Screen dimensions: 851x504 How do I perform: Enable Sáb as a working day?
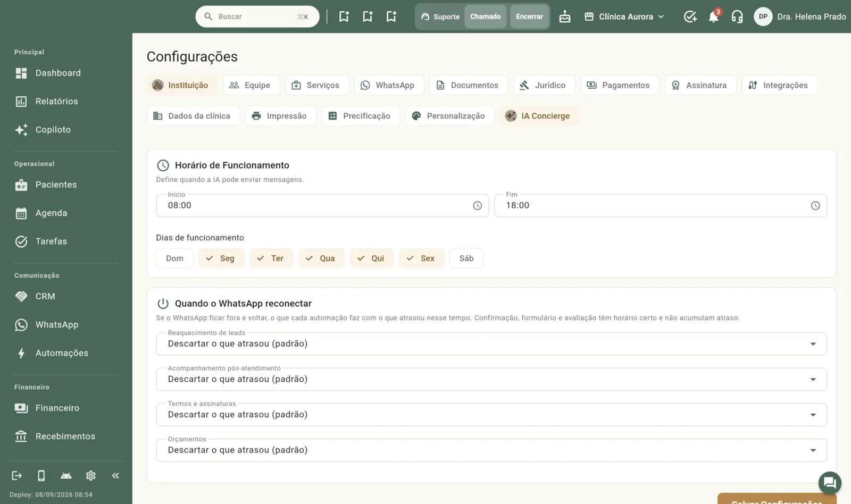(x=466, y=258)
